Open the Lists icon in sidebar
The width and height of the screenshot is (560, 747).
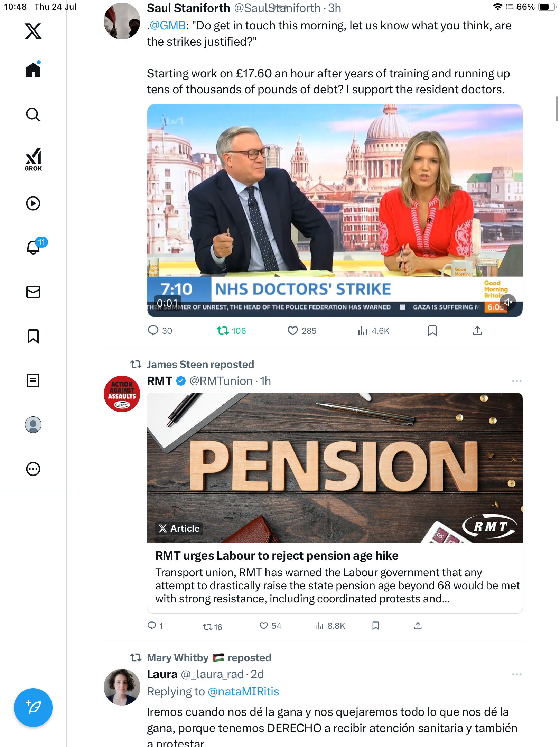[x=33, y=380]
